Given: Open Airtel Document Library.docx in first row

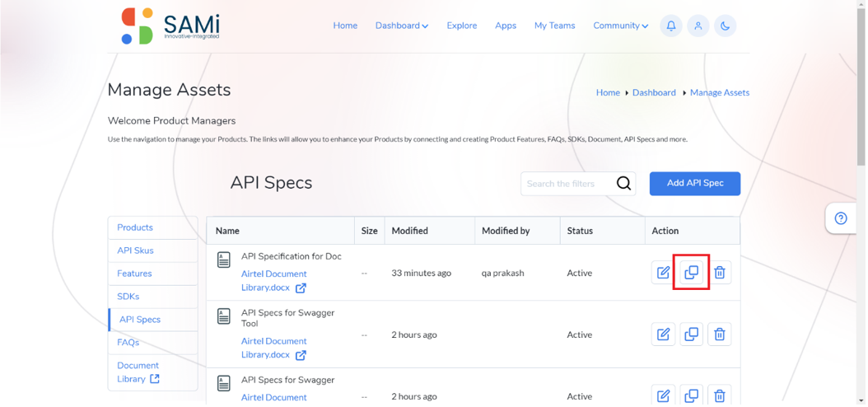Looking at the screenshot, I should [274, 281].
